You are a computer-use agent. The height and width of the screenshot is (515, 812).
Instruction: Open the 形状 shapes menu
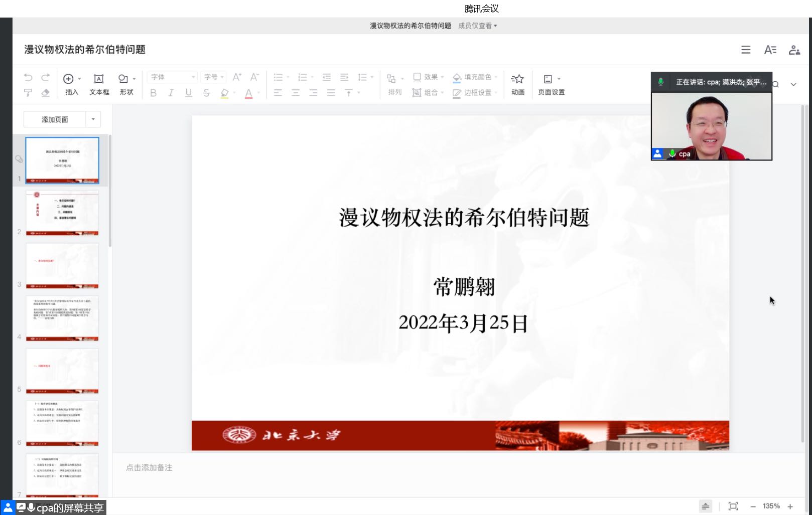click(x=126, y=84)
